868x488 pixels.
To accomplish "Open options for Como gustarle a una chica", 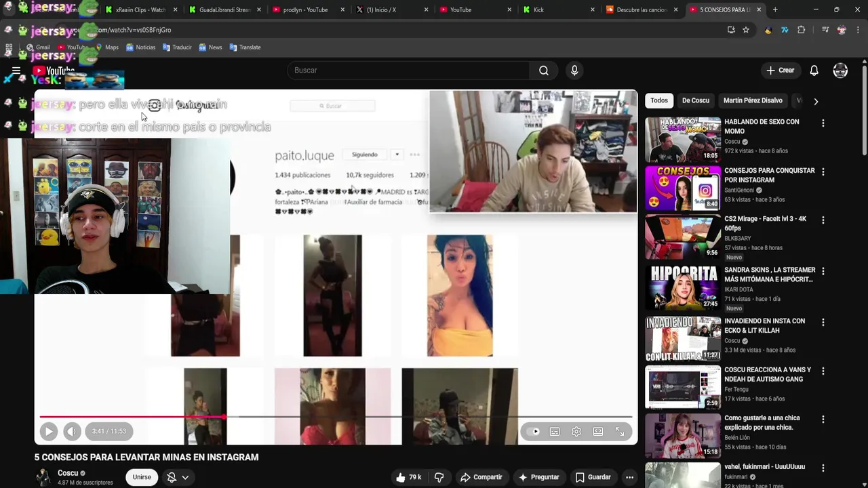I will click(x=823, y=420).
